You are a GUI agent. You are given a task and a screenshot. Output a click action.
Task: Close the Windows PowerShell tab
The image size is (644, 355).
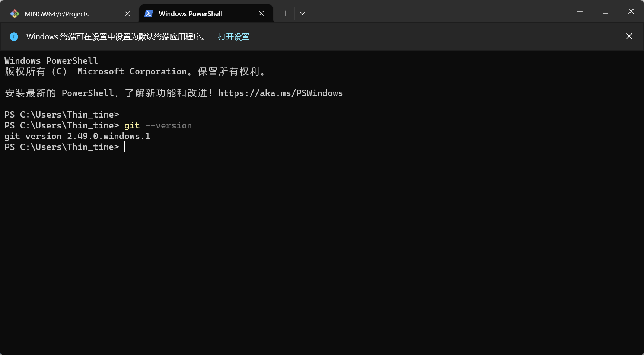pyautogui.click(x=261, y=14)
